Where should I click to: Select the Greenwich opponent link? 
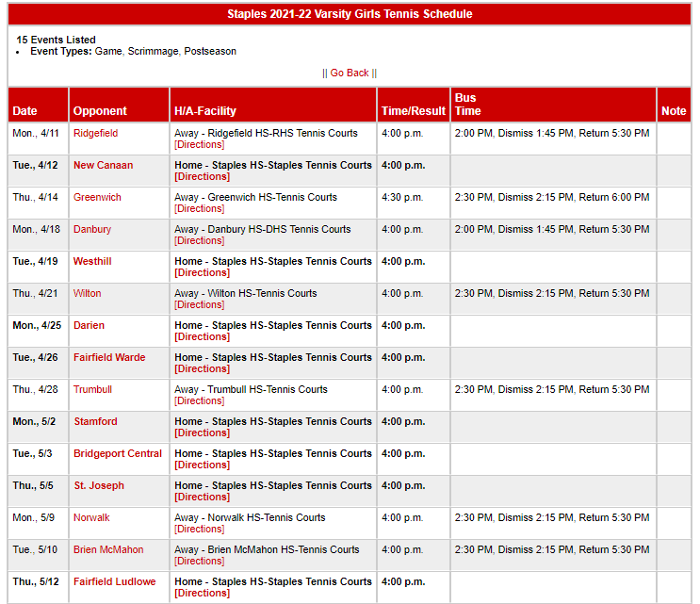(x=97, y=198)
